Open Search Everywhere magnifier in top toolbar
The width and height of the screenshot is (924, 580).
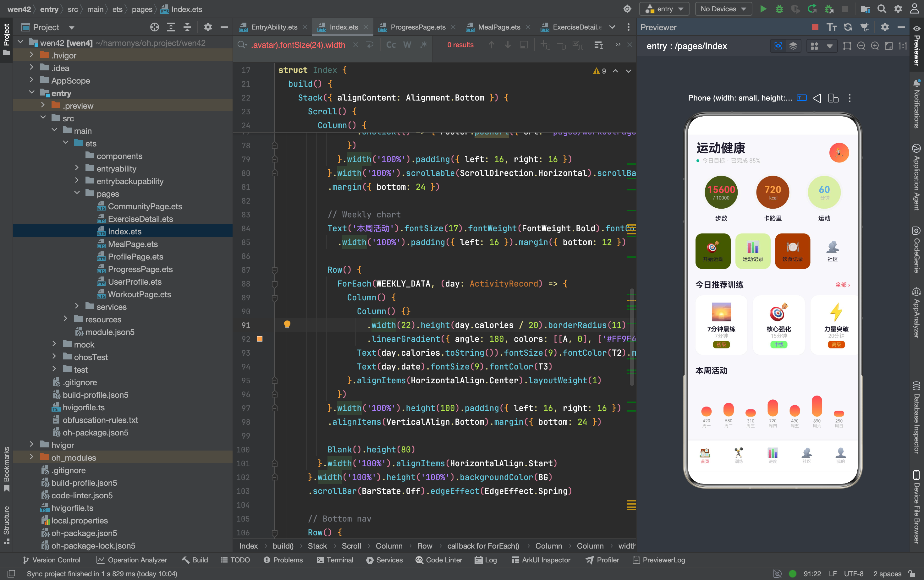881,9
